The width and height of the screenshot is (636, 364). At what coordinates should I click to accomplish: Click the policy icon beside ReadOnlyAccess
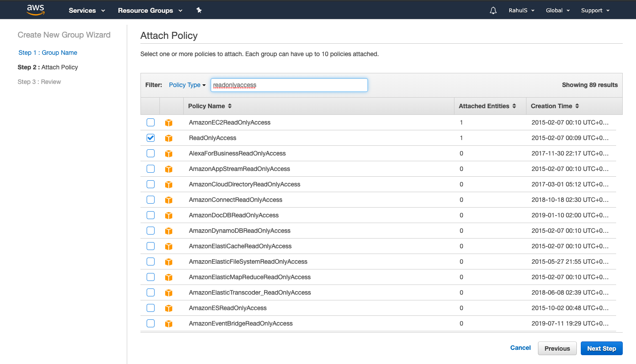tap(169, 138)
